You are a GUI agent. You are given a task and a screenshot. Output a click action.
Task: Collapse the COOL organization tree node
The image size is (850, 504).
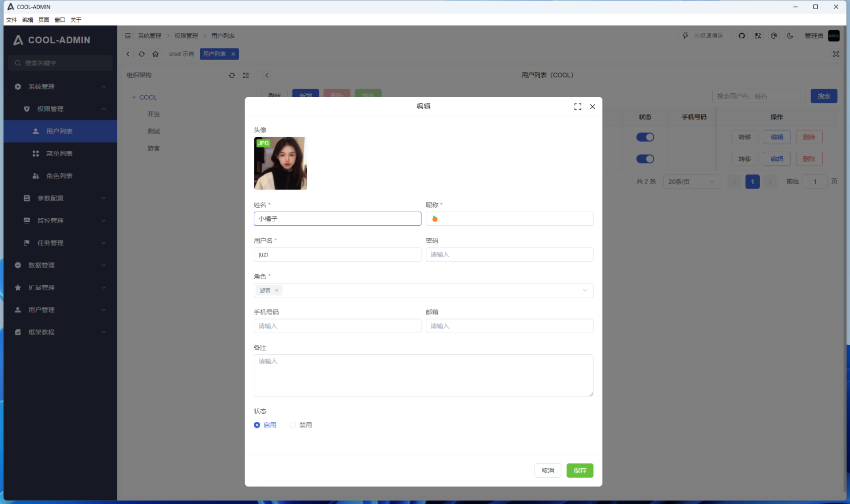(134, 97)
